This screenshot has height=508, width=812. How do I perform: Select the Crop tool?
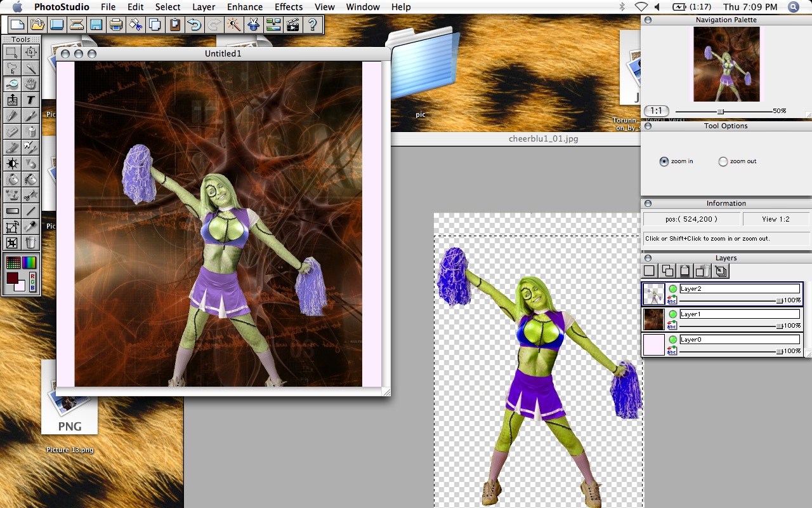pyautogui.click(x=12, y=242)
